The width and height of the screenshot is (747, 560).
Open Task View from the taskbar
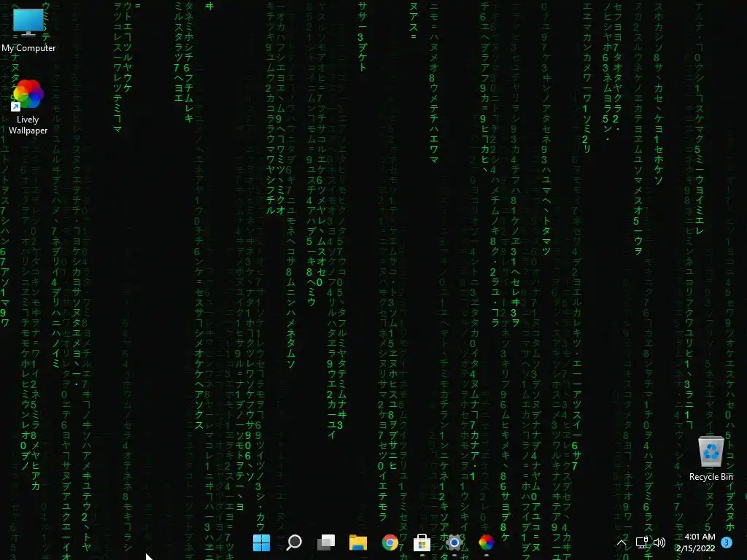click(x=326, y=542)
